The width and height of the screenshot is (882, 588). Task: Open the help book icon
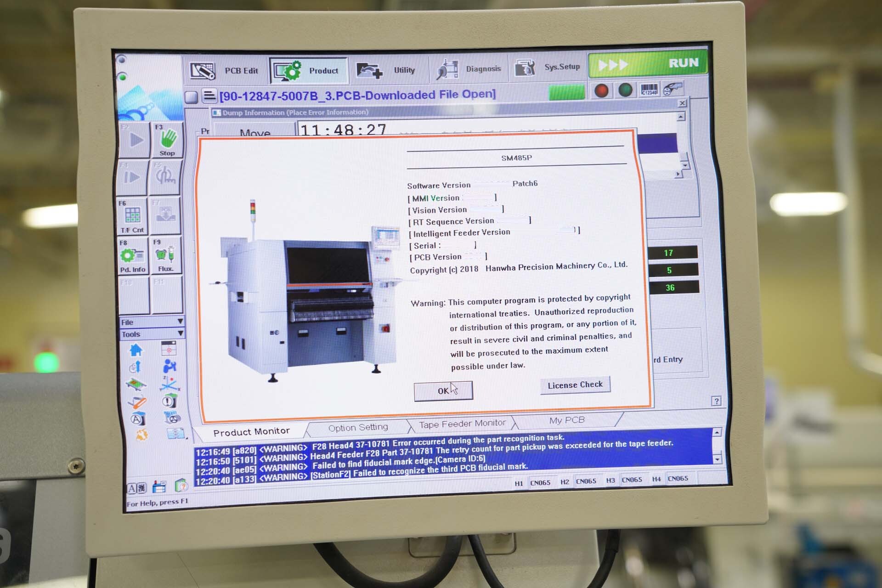[181, 485]
